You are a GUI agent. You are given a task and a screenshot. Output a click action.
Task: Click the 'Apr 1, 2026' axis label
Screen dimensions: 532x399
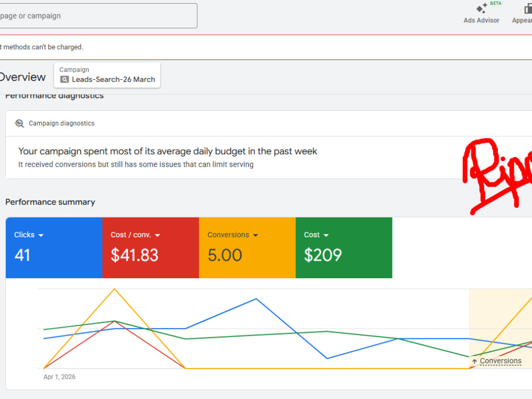point(60,377)
